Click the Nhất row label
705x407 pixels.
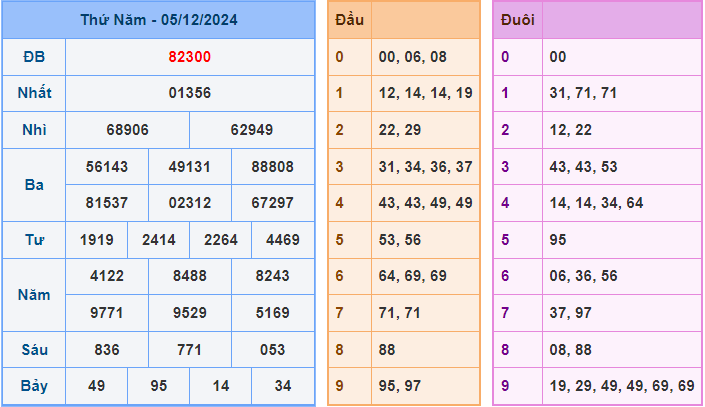pyautogui.click(x=34, y=93)
